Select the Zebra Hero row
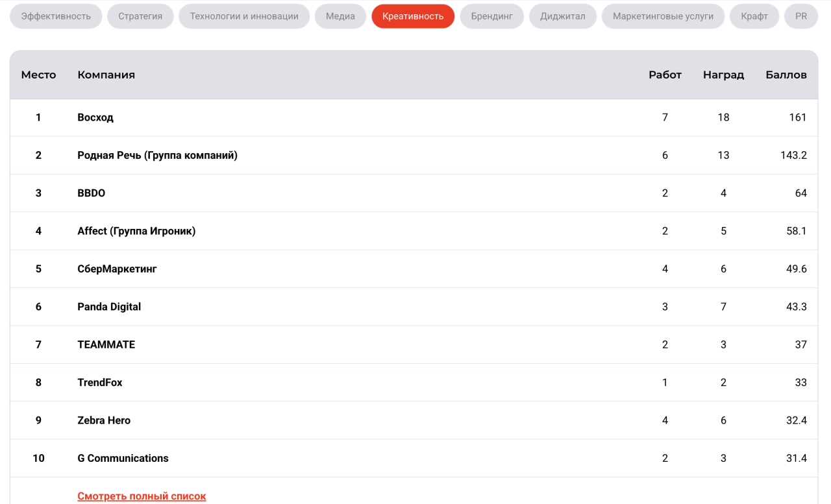The image size is (831, 504). pos(104,420)
